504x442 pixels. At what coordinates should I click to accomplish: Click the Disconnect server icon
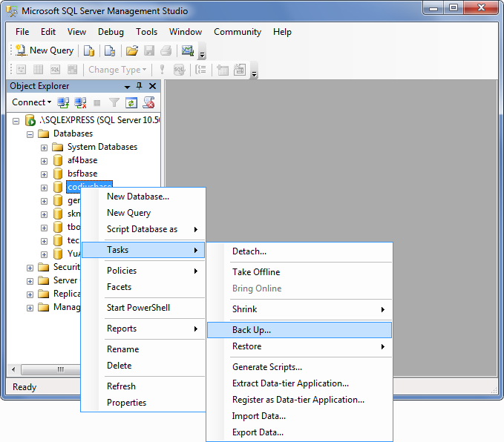tap(80, 102)
